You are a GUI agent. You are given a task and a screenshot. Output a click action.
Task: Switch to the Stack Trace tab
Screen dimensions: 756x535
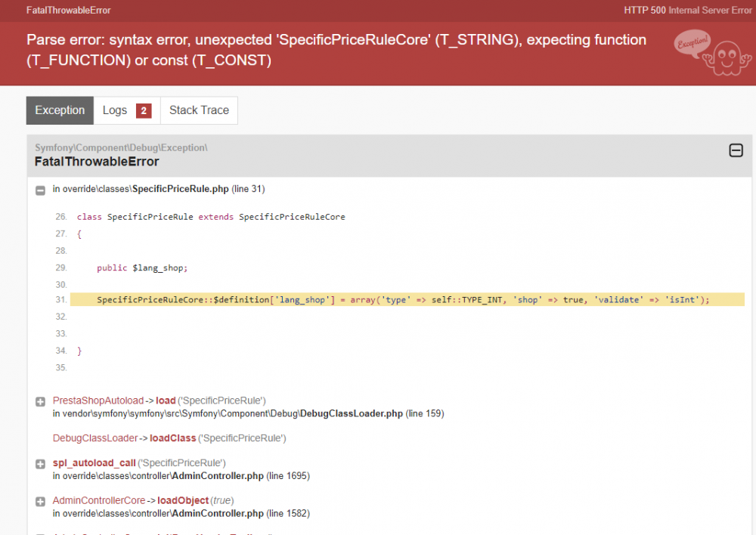point(199,110)
